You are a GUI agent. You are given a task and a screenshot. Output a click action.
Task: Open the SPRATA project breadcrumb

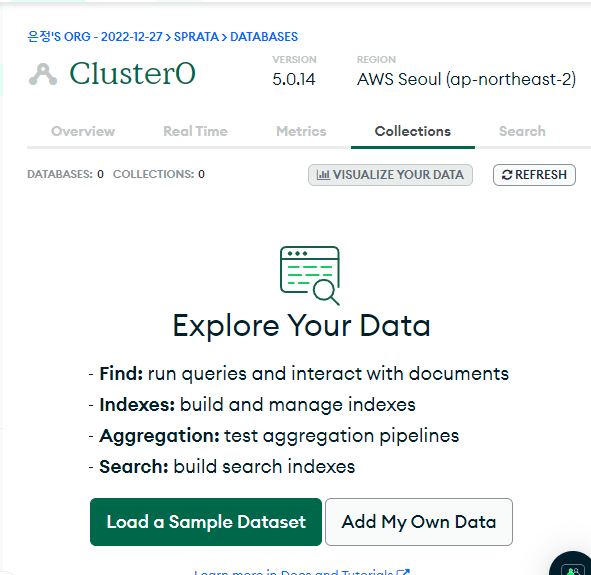[x=196, y=37]
